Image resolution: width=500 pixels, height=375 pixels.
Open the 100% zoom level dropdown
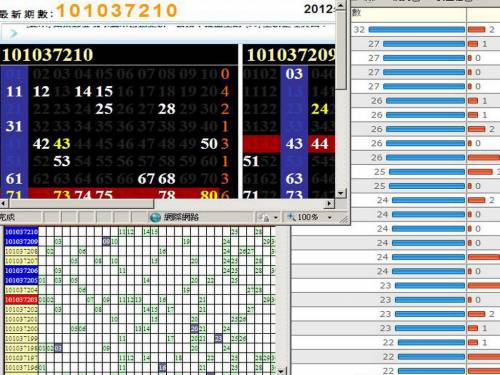330,218
